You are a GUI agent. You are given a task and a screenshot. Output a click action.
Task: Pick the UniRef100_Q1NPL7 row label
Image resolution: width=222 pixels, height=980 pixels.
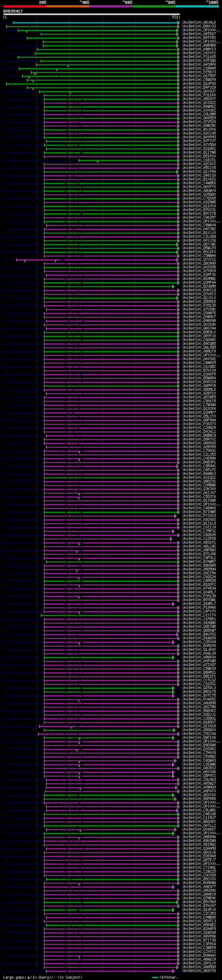click(199, 604)
